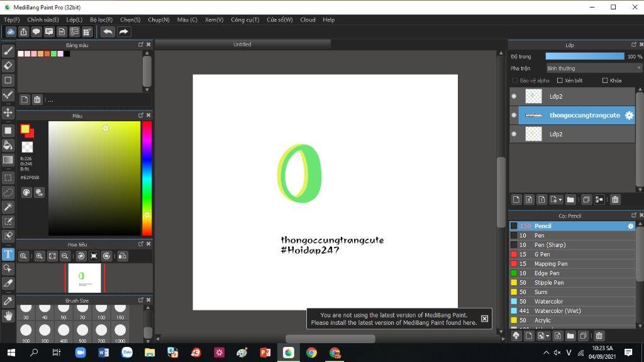The image size is (644, 362).
Task: Open the Pha trộn blend mode dropdown
Action: (x=594, y=69)
